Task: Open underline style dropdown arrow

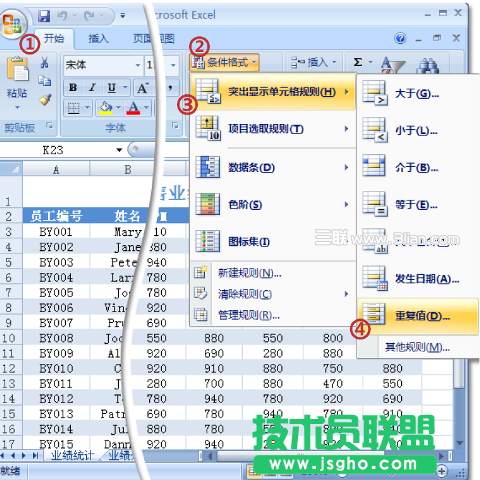Action: pos(125,88)
